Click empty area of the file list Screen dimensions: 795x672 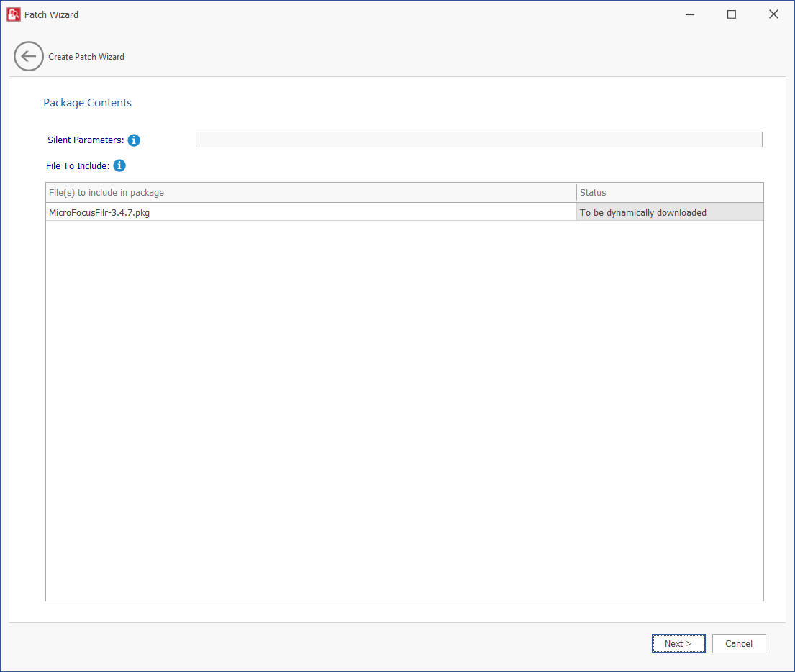pos(403,410)
